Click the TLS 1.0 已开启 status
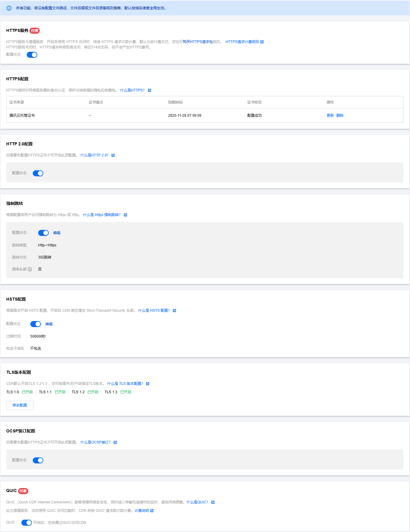 tap(27, 392)
